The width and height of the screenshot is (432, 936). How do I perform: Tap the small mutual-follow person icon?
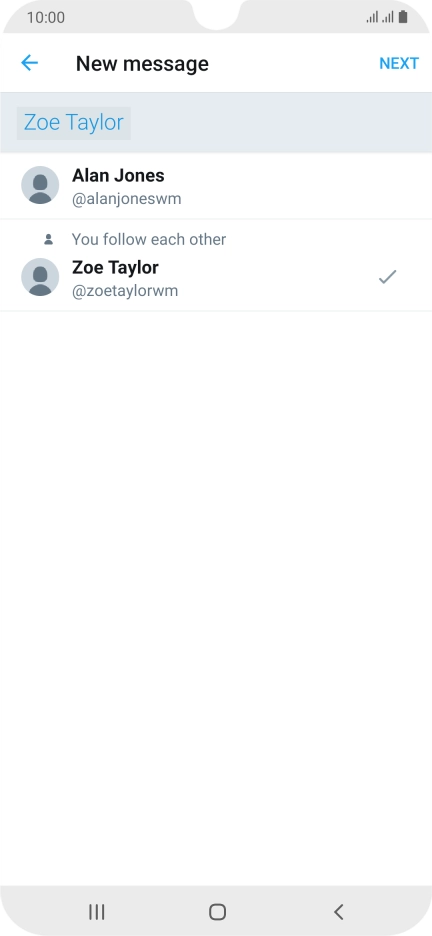pos(49,239)
